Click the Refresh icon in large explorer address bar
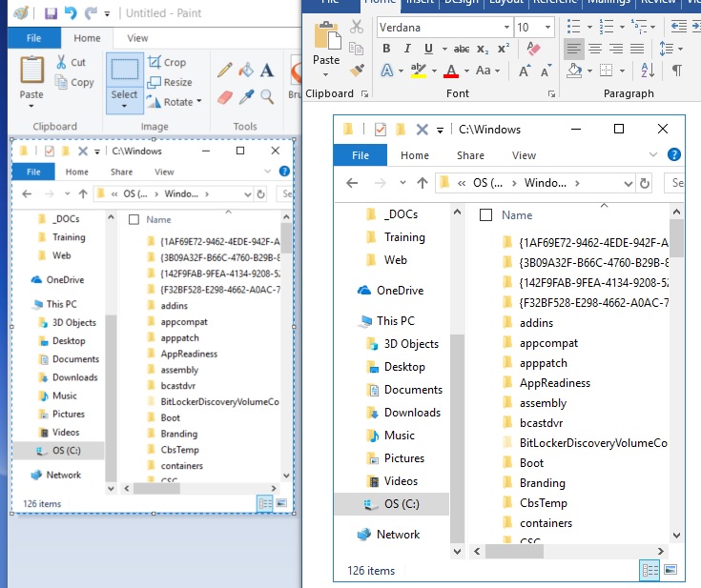 (x=644, y=183)
